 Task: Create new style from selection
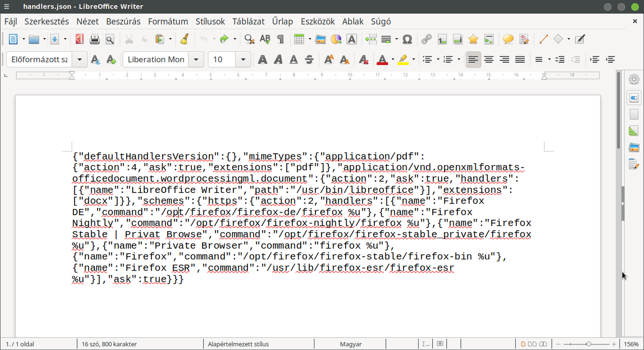click(111, 59)
